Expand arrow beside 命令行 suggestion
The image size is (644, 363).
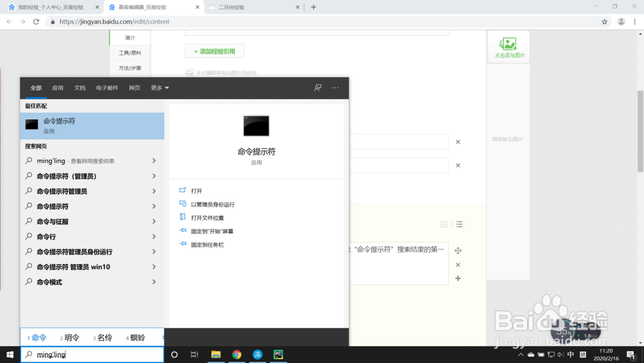click(x=154, y=237)
